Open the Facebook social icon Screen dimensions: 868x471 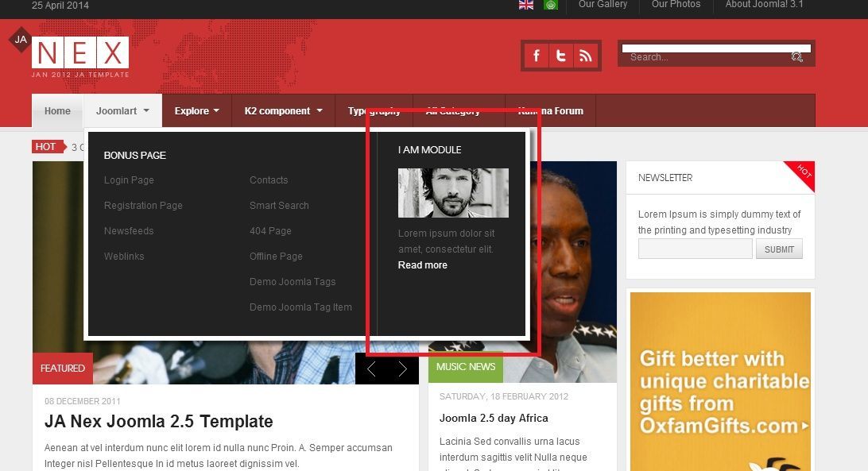pyautogui.click(x=536, y=56)
